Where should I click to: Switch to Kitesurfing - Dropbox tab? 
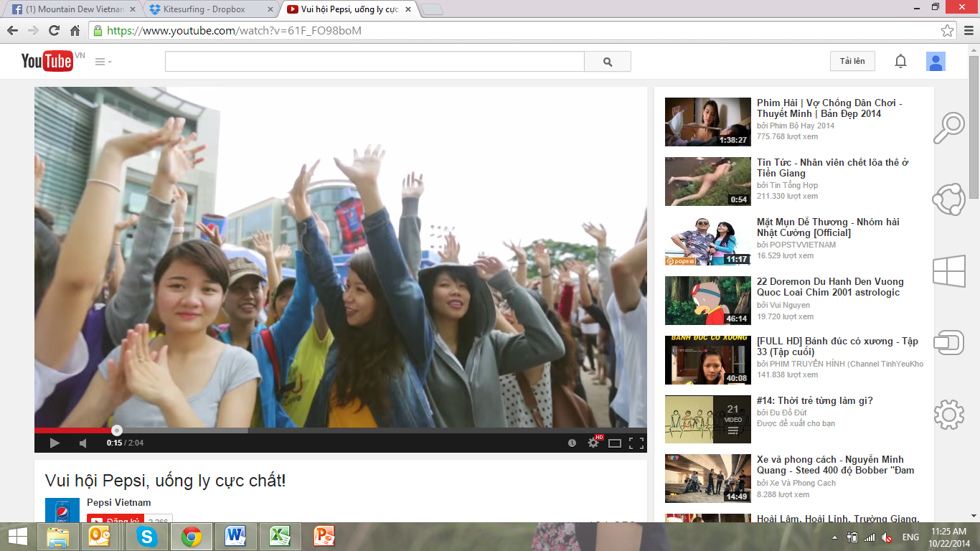[209, 9]
